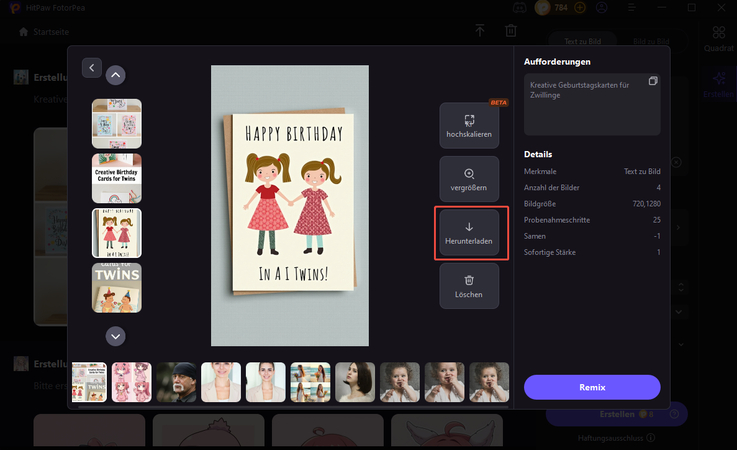Click the Aufforderungen heading
Image resolution: width=737 pixels, height=450 pixels.
[x=557, y=62]
